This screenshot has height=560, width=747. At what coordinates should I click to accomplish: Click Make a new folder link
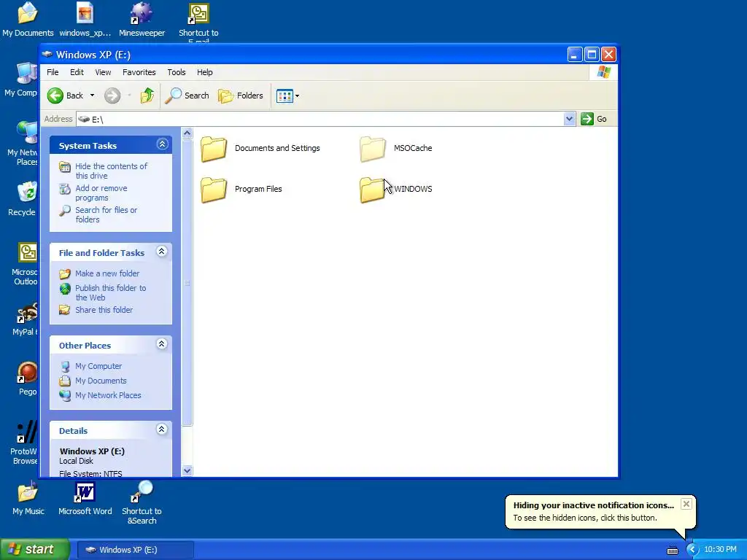[107, 273]
